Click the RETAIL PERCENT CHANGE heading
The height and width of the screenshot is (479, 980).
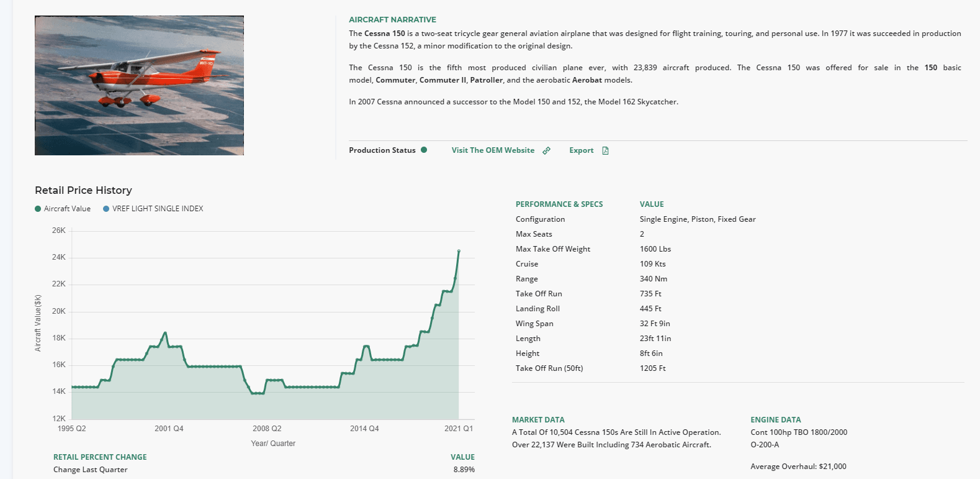coord(100,457)
